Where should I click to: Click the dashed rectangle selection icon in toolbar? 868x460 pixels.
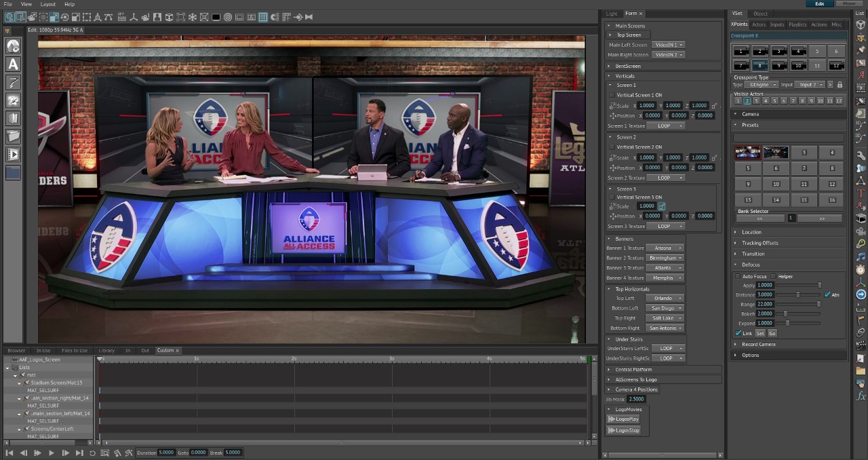[87, 17]
